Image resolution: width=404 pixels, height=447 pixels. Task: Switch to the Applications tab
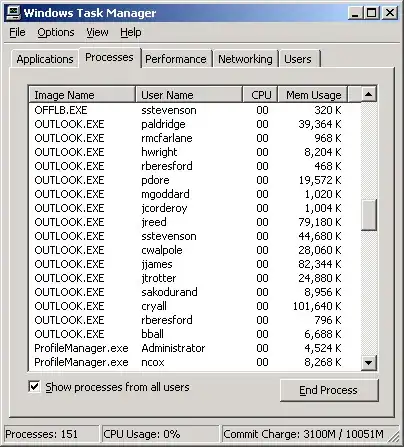(x=45, y=59)
